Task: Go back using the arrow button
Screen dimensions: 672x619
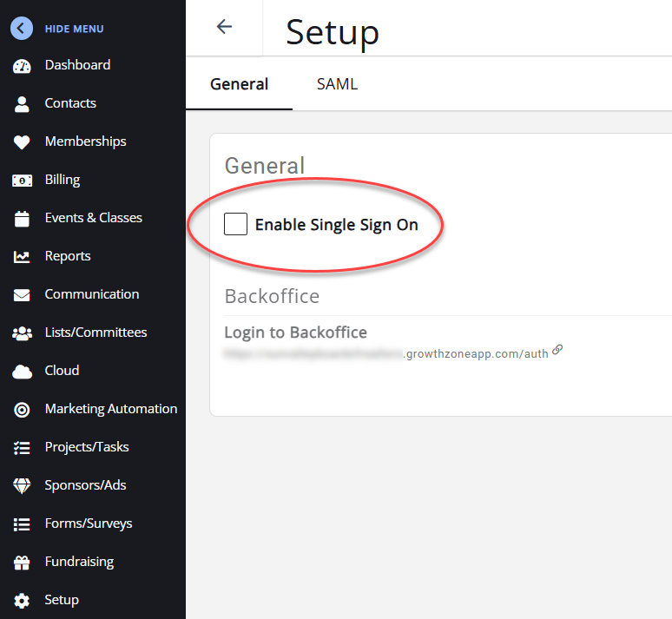Action: click(x=224, y=27)
